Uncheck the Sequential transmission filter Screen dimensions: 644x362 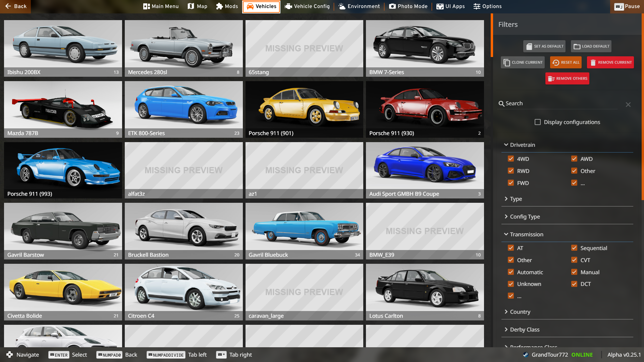(574, 248)
